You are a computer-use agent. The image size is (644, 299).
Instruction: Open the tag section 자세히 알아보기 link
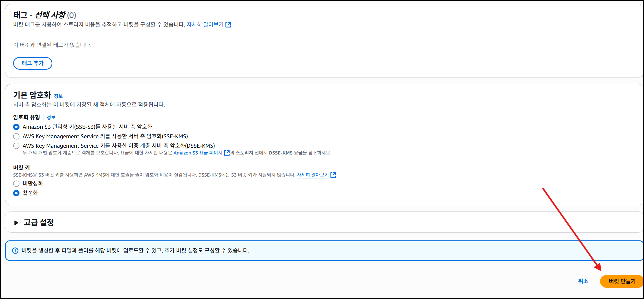[x=205, y=25]
